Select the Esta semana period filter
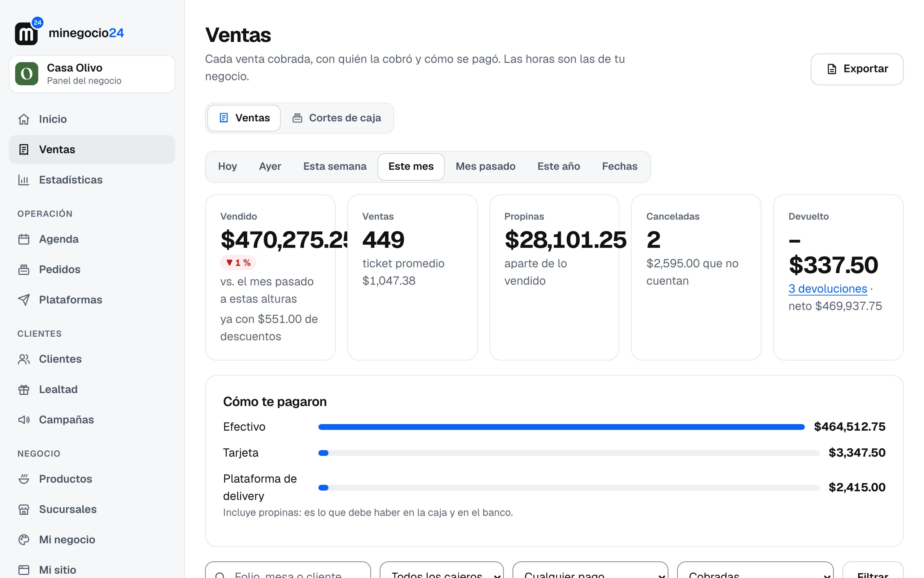Viewport: 924px width, 578px height. pos(335,166)
